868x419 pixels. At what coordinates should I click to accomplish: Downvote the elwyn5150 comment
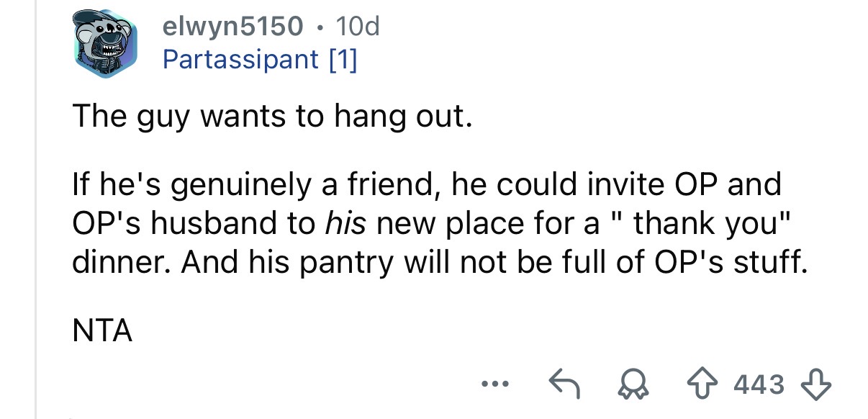click(x=820, y=384)
